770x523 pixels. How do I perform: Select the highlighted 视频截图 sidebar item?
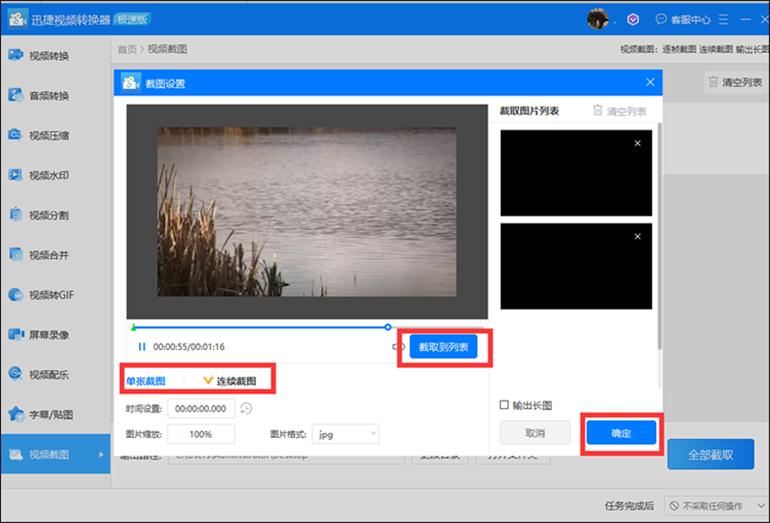click(55, 454)
